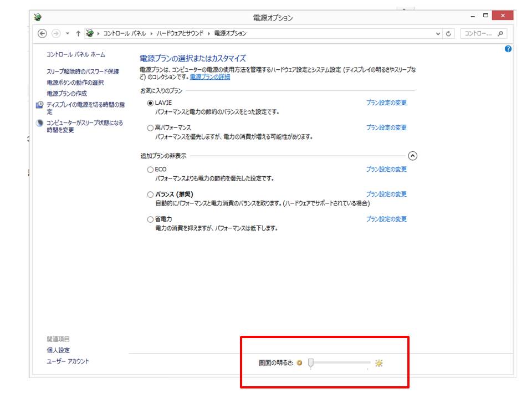532x399 pixels.
Task: Select the 省電力 power plan
Action: point(150,219)
